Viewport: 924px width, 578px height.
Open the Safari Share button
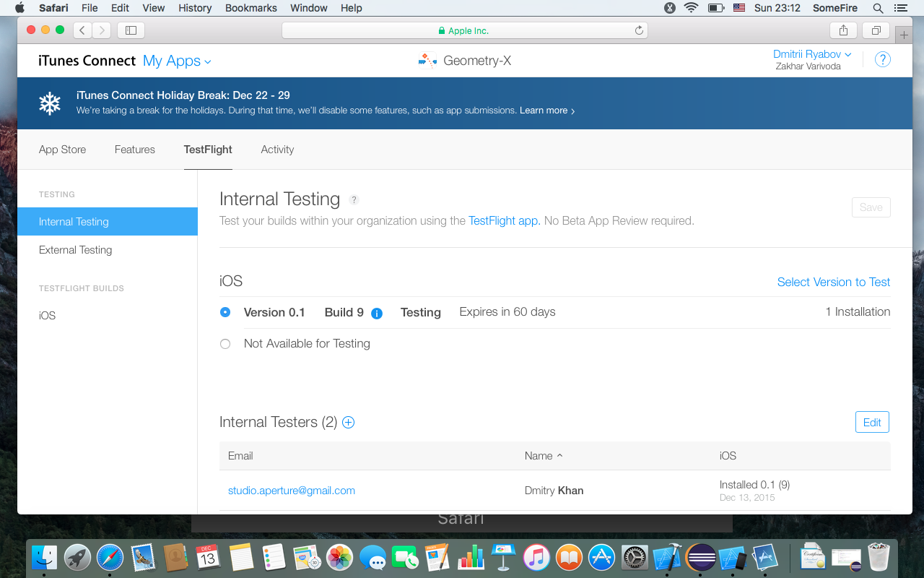click(x=843, y=30)
